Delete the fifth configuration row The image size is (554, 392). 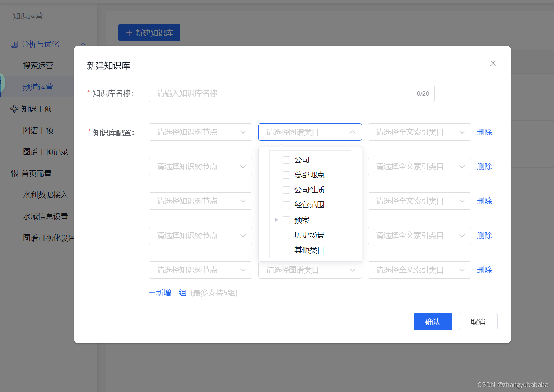(484, 270)
